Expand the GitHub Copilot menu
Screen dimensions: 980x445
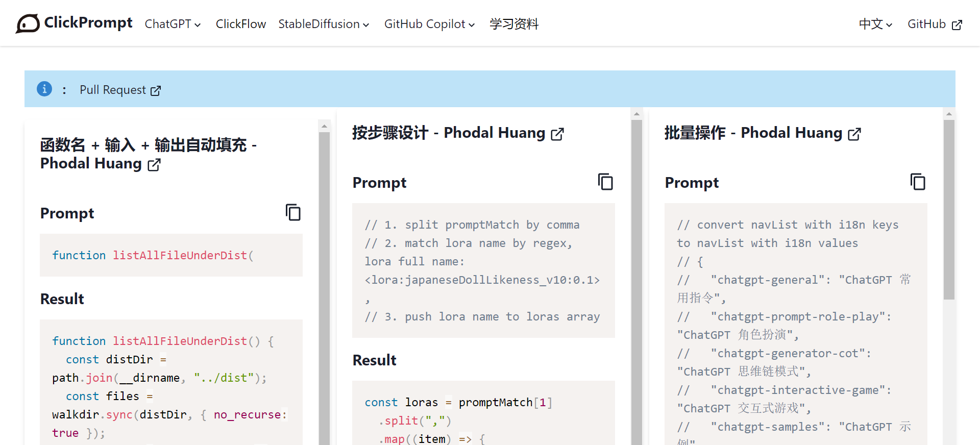click(430, 24)
